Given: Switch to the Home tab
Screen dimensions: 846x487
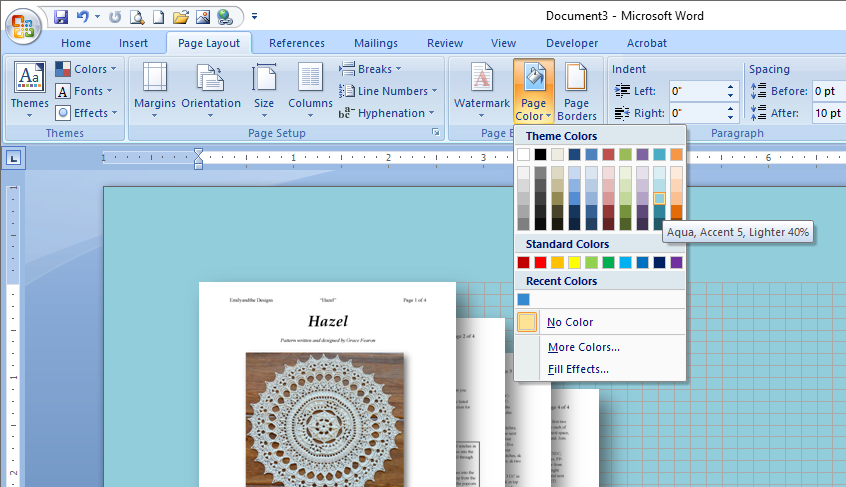Looking at the screenshot, I should pyautogui.click(x=76, y=43).
